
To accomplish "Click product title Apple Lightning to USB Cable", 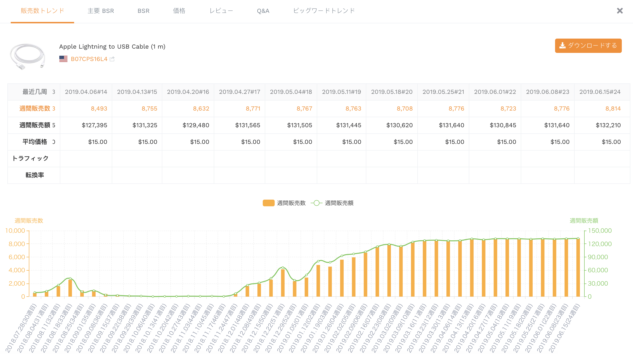I will (x=112, y=46).
